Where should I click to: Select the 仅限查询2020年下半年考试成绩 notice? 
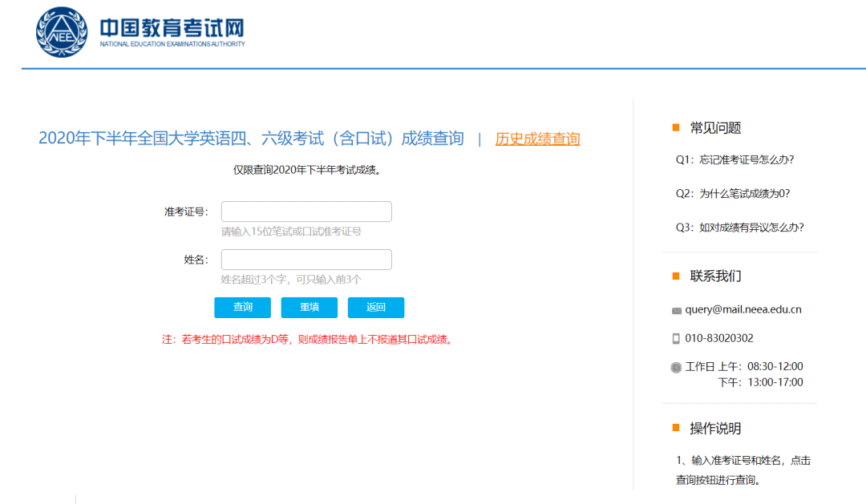click(306, 170)
